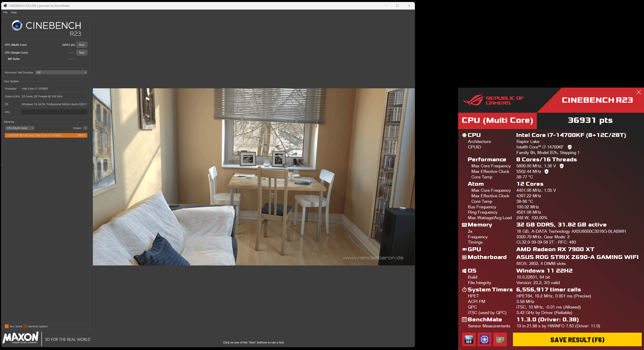Close the BenchMate result panel
The image size is (644, 350).
638,92
